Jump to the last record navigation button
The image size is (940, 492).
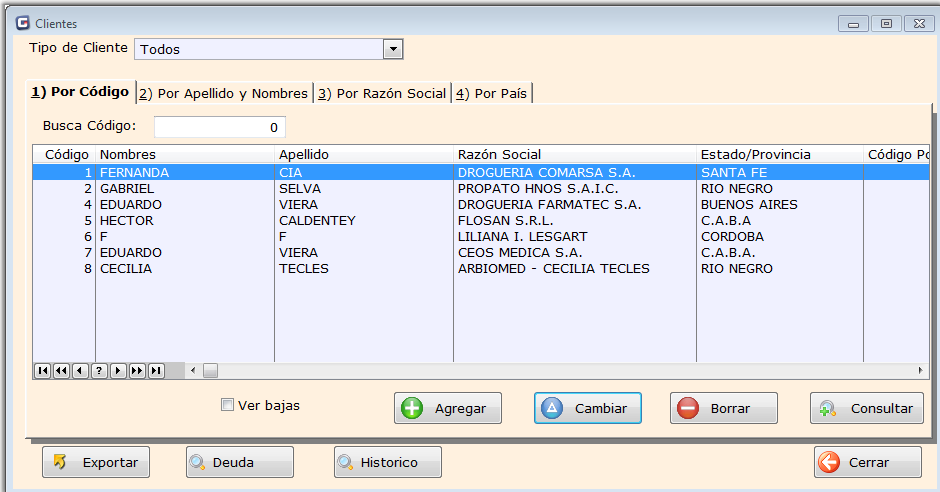coord(156,371)
